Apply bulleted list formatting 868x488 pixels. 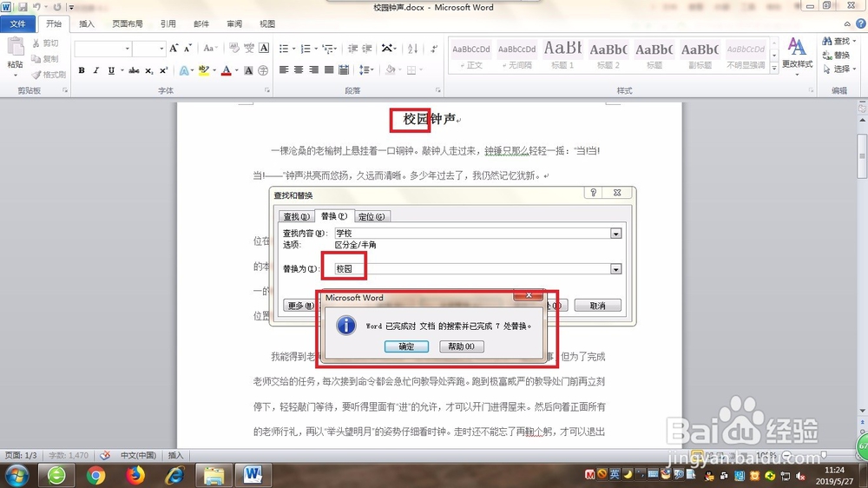(284, 49)
